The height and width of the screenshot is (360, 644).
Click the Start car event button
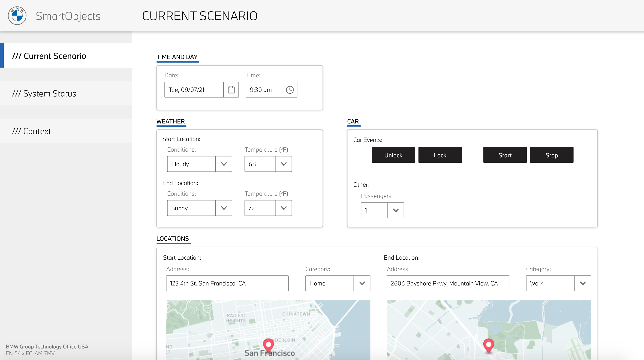coord(505,155)
